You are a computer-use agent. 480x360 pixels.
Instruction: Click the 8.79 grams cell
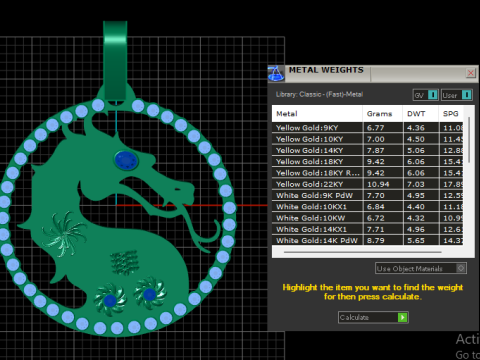pos(383,240)
